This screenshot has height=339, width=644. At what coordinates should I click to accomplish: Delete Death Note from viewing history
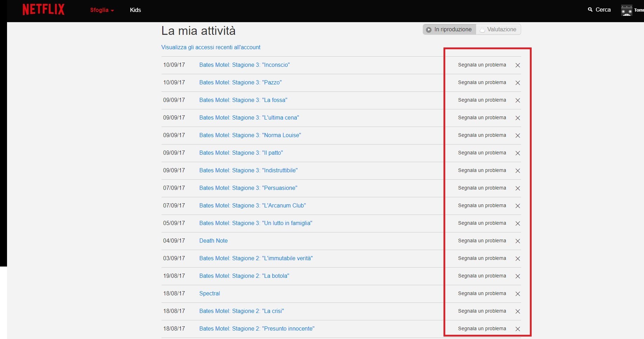[x=518, y=241]
